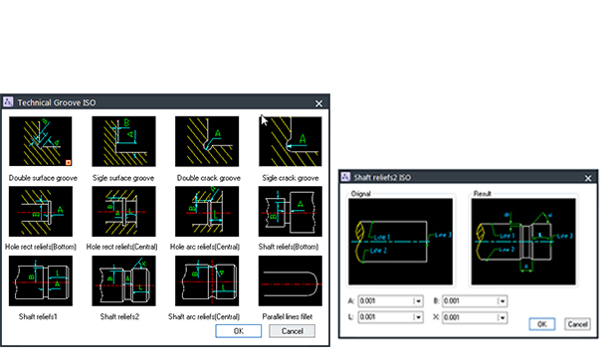Select Shaft reliefs(Bottom) groove type

coord(291,212)
